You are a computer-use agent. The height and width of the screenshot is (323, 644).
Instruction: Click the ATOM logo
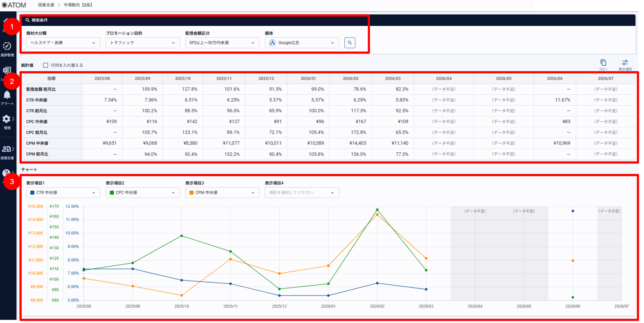[14, 5]
